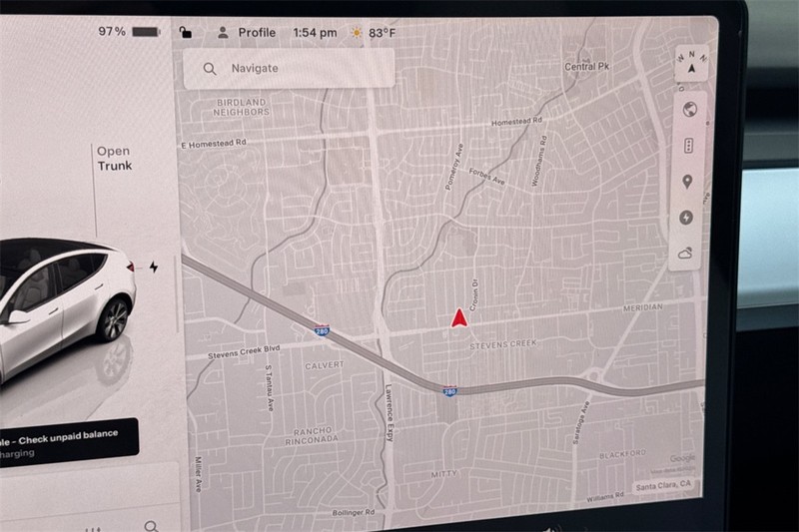Focus the Navigate search field

click(x=289, y=68)
